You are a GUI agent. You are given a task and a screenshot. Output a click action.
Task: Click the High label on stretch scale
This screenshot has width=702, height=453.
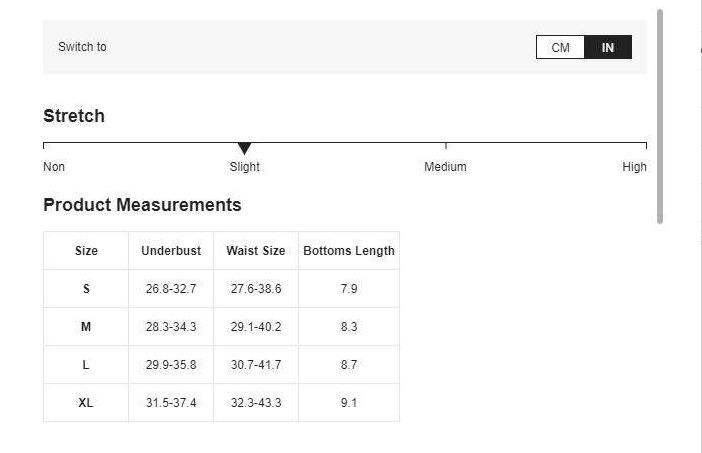pyautogui.click(x=634, y=167)
